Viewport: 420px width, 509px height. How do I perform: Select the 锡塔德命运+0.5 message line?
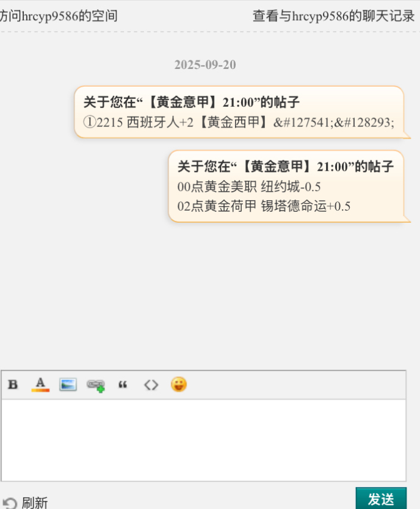click(264, 206)
